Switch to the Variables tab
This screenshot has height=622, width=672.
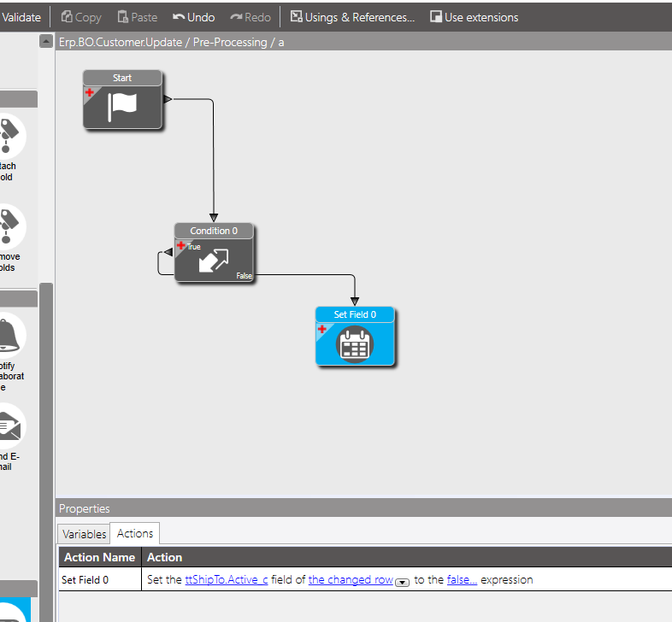84,534
